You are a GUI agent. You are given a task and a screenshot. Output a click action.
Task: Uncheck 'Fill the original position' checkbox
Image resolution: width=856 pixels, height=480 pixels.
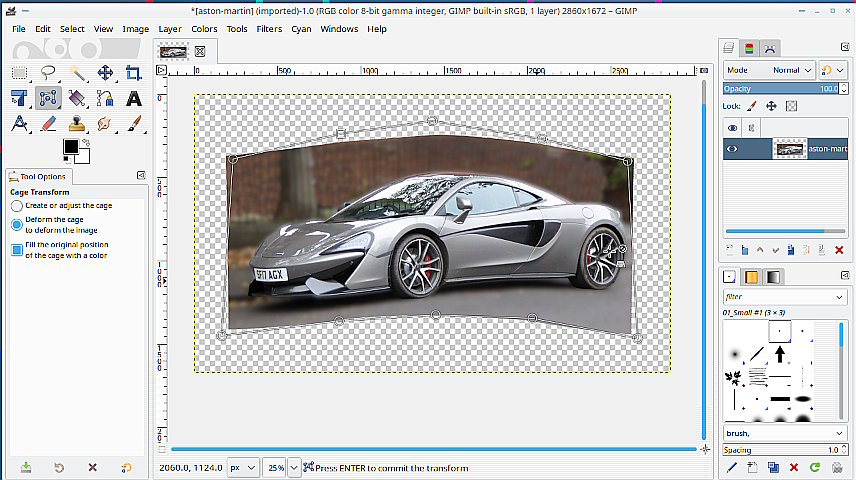tap(17, 249)
